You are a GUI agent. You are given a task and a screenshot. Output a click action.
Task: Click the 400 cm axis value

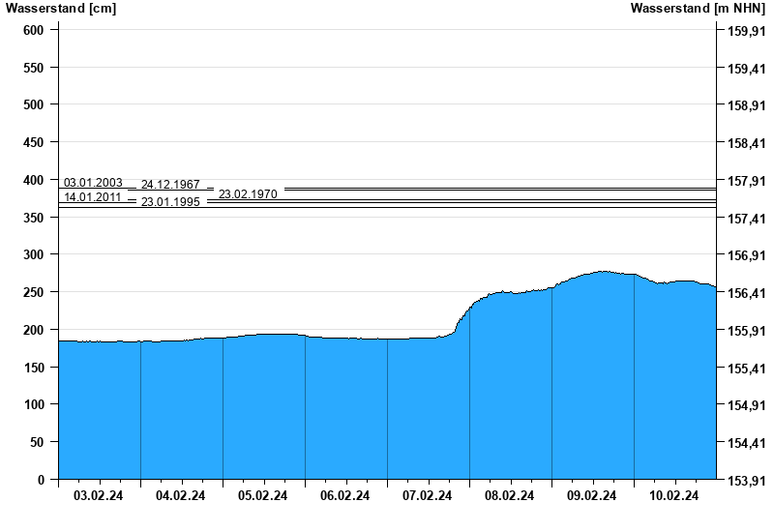tap(34, 180)
